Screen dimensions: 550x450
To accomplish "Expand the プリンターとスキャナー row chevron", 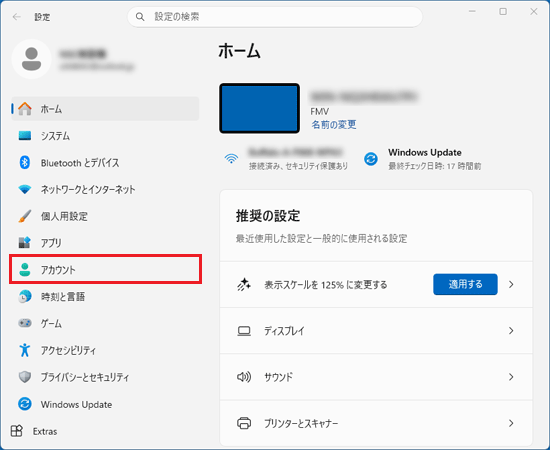I will coord(511,423).
